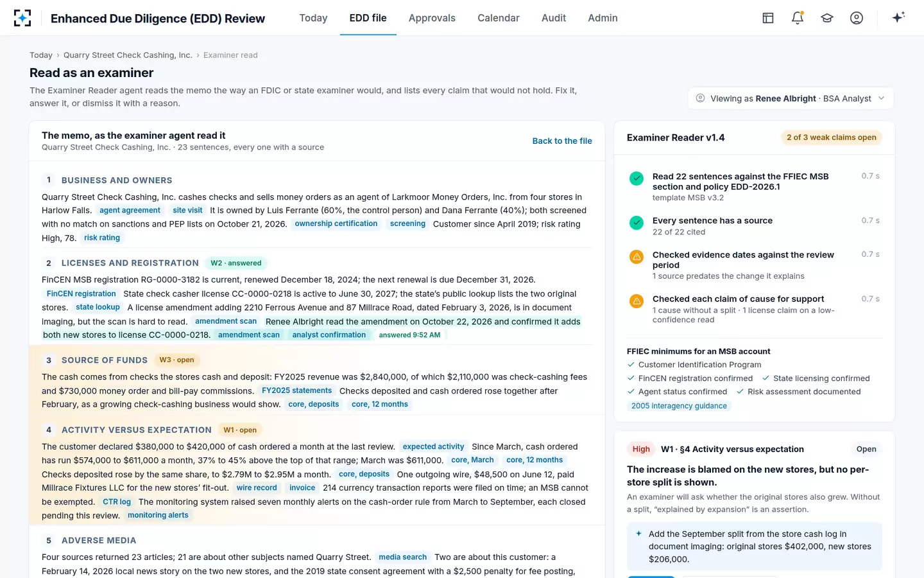Open the 'agent agreement' source chip
This screenshot has width=924, height=578.
click(130, 210)
